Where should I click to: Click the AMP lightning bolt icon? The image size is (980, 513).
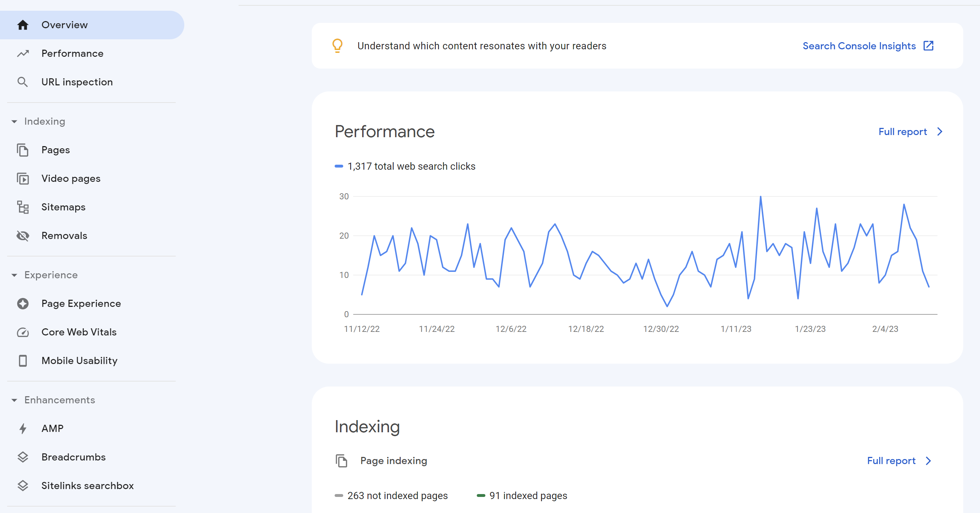click(x=23, y=428)
